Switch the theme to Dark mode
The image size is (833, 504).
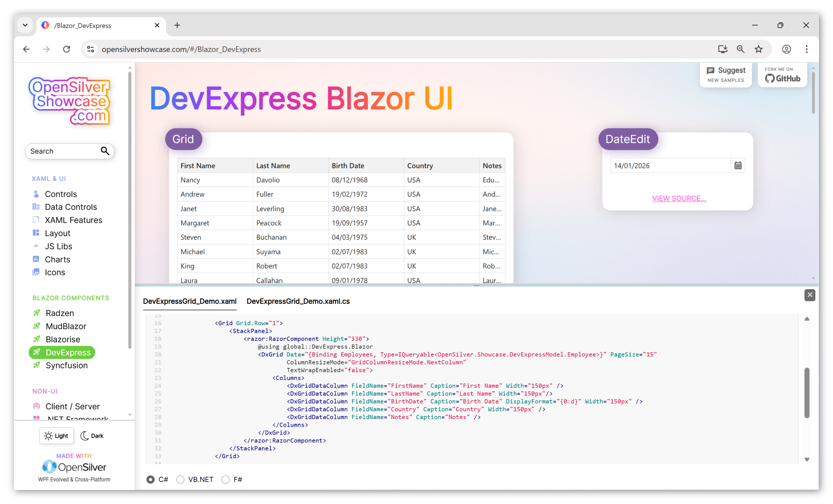click(92, 435)
